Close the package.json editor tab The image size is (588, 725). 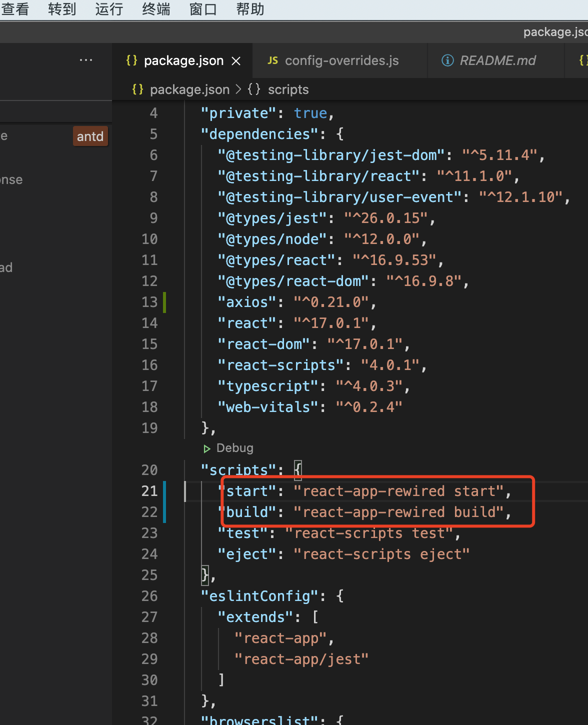pyautogui.click(x=236, y=61)
